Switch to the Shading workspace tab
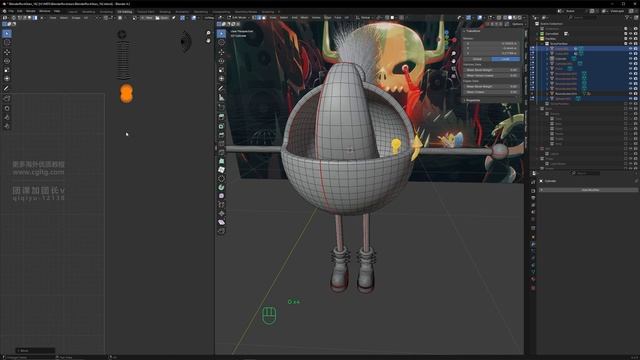Viewport: 640px width, 360px height. pos(165,11)
